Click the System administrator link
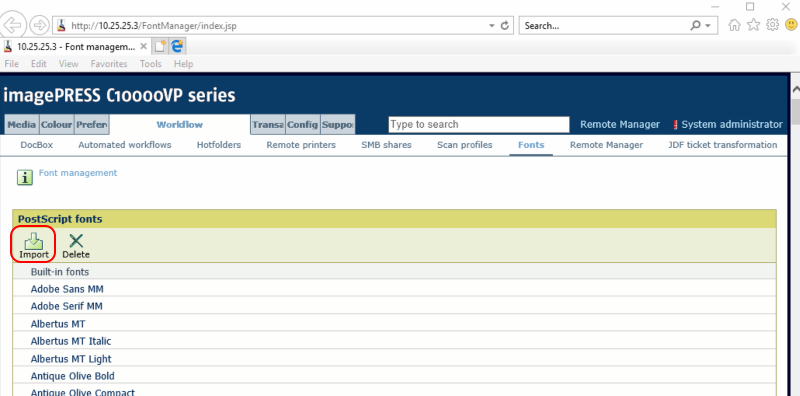 [x=732, y=125]
